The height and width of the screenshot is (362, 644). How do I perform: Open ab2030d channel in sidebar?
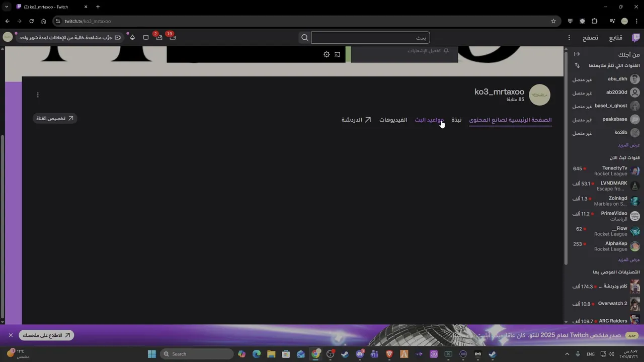coord(606,93)
